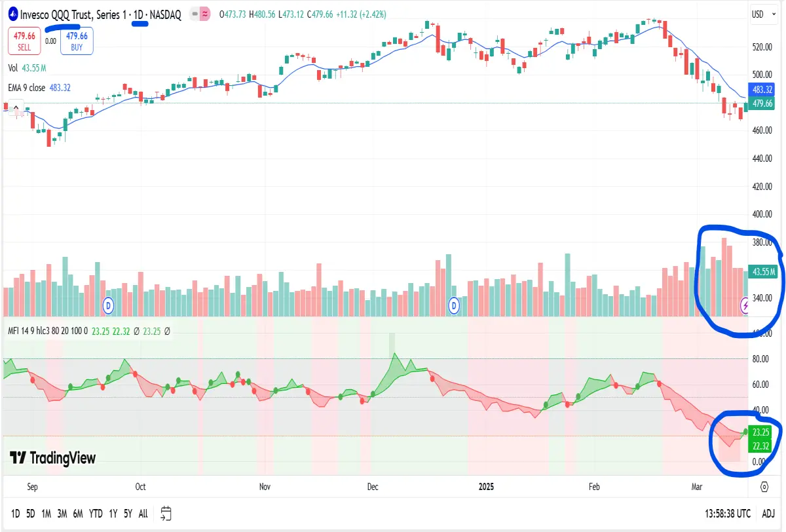Click the purple lightning event marker
Image resolution: width=786 pixels, height=532 pixels.
point(745,304)
